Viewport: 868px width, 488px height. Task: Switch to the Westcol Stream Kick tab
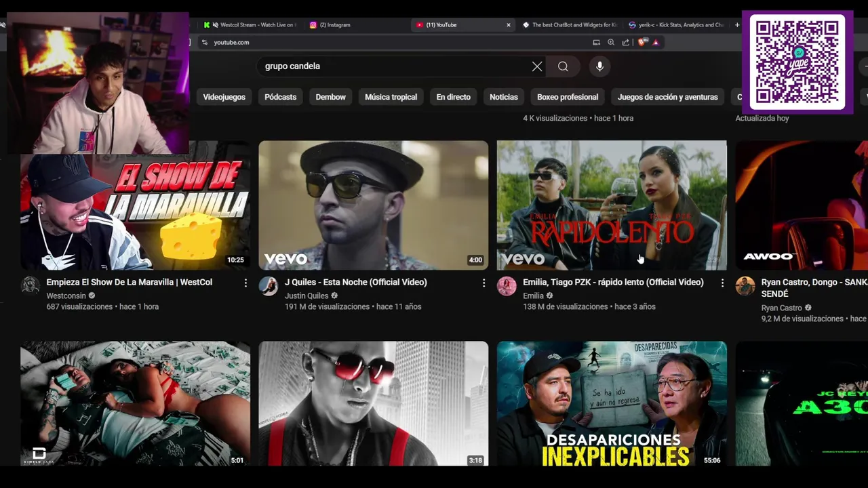click(x=250, y=25)
